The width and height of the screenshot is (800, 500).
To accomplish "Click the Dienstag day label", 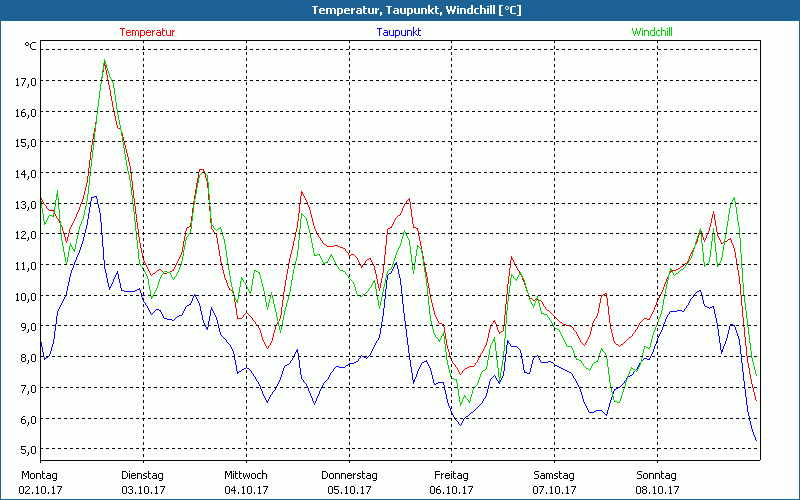I will (x=142, y=476).
